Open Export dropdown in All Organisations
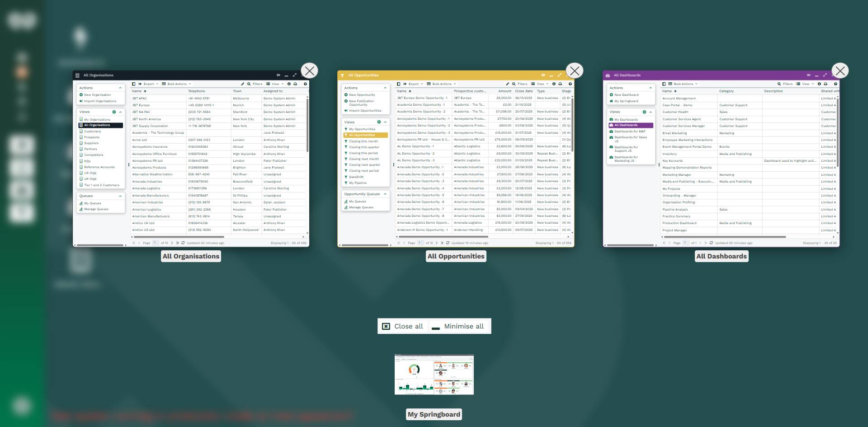The image size is (868, 427). click(148, 84)
